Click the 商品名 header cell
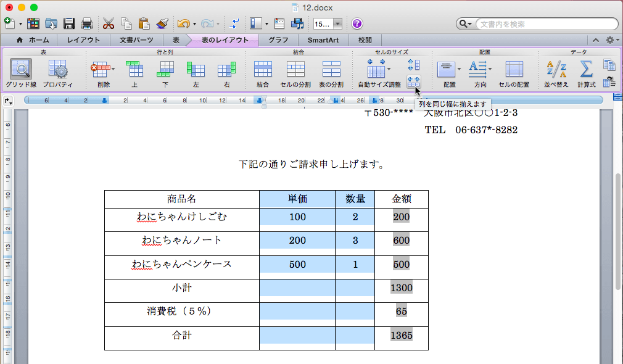The height and width of the screenshot is (364, 623). pyautogui.click(x=182, y=199)
